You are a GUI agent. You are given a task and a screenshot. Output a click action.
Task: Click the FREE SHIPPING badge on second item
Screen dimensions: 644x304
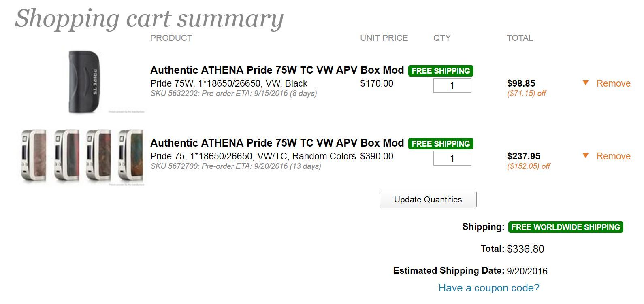[441, 144]
